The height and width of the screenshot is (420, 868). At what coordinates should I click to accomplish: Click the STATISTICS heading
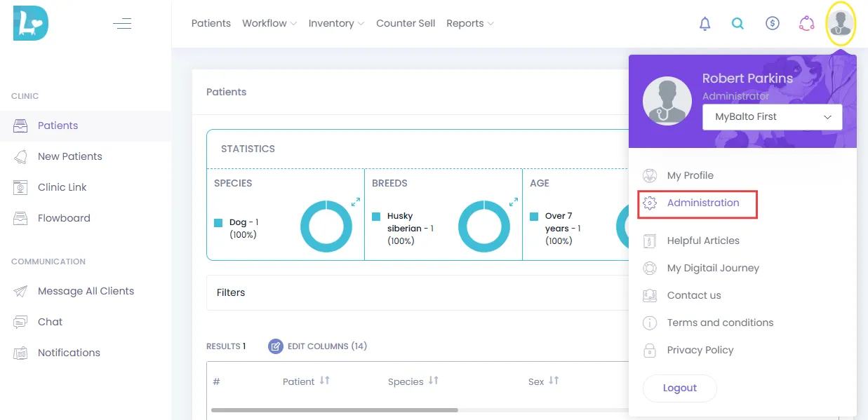248,149
